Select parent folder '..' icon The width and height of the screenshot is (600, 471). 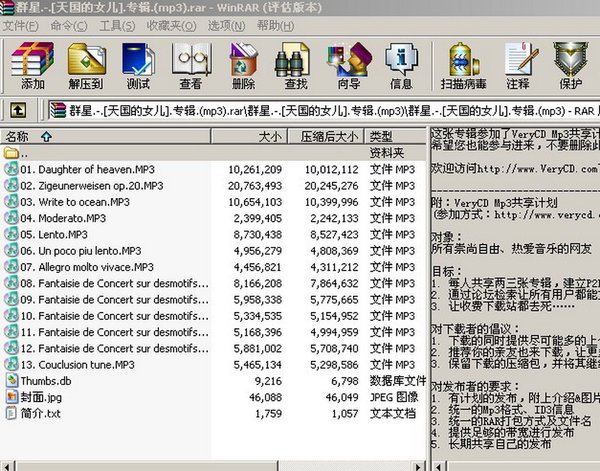[x=11, y=153]
